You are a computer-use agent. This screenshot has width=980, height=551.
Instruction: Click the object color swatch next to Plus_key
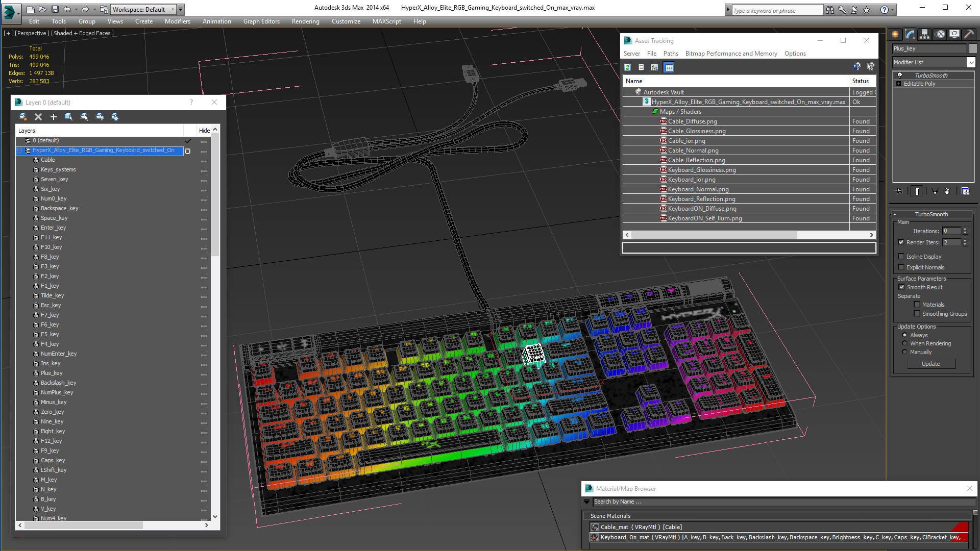(x=973, y=48)
